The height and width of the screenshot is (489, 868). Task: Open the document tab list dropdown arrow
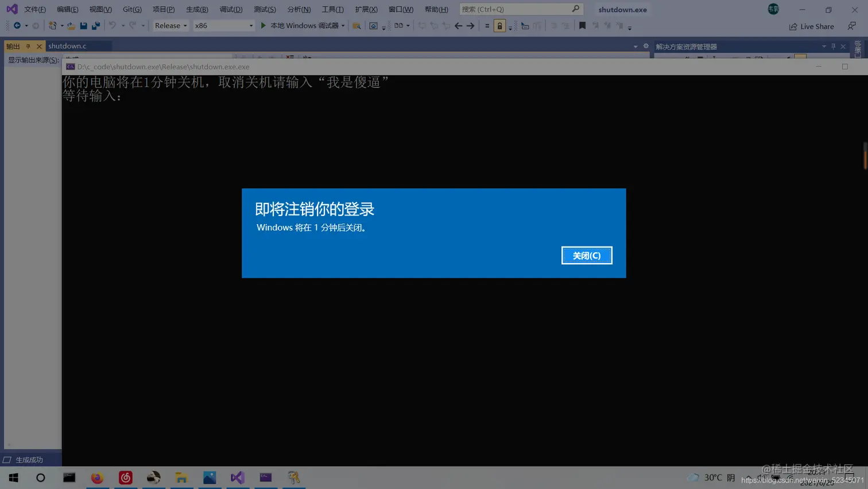[635, 47]
